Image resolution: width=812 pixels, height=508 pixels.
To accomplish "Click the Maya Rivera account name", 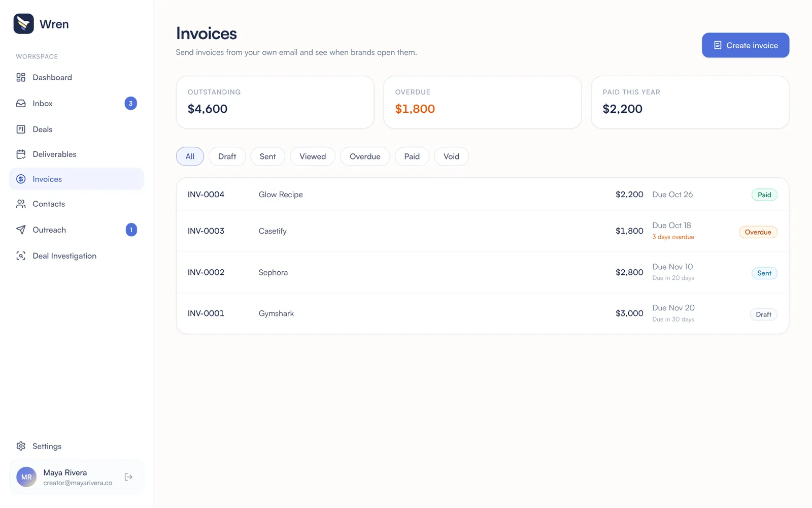I will coord(65,472).
